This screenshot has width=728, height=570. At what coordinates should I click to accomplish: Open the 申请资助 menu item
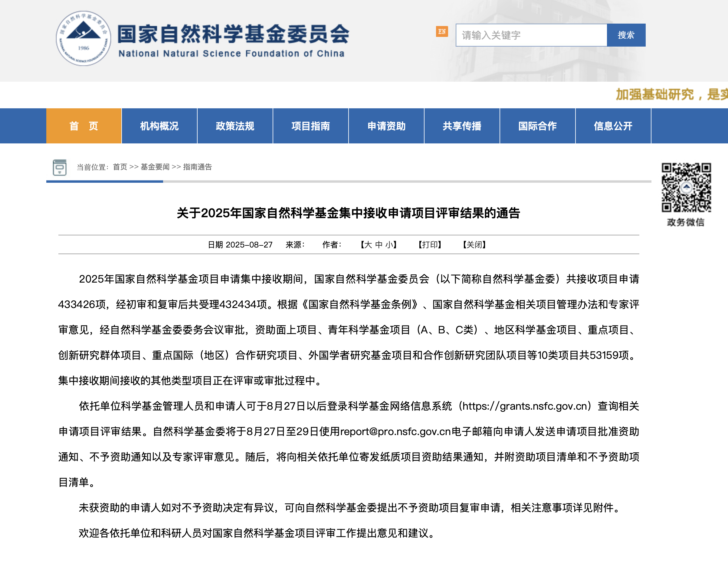tap(386, 126)
